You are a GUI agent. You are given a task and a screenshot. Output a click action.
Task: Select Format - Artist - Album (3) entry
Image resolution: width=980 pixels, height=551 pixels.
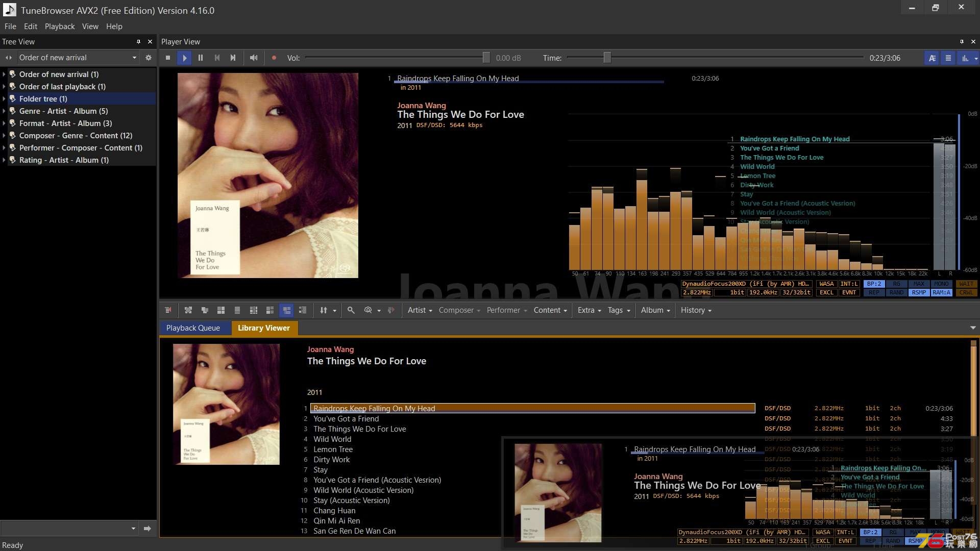coord(65,123)
